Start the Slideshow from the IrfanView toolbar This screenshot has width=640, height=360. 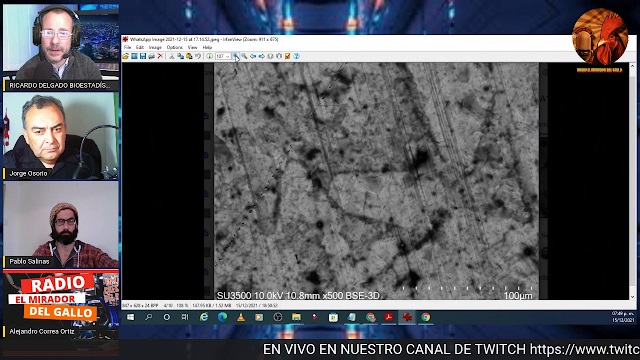coord(134,56)
